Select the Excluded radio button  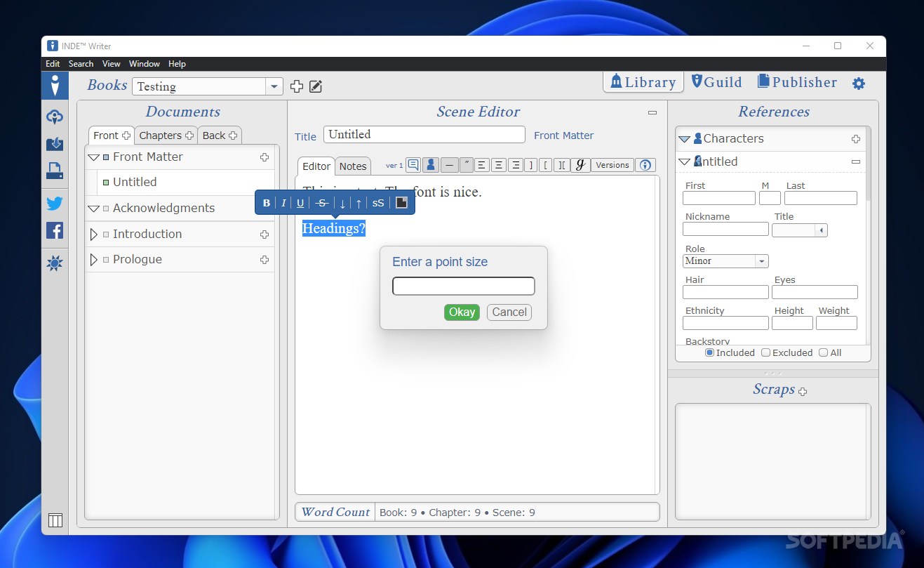pos(766,352)
